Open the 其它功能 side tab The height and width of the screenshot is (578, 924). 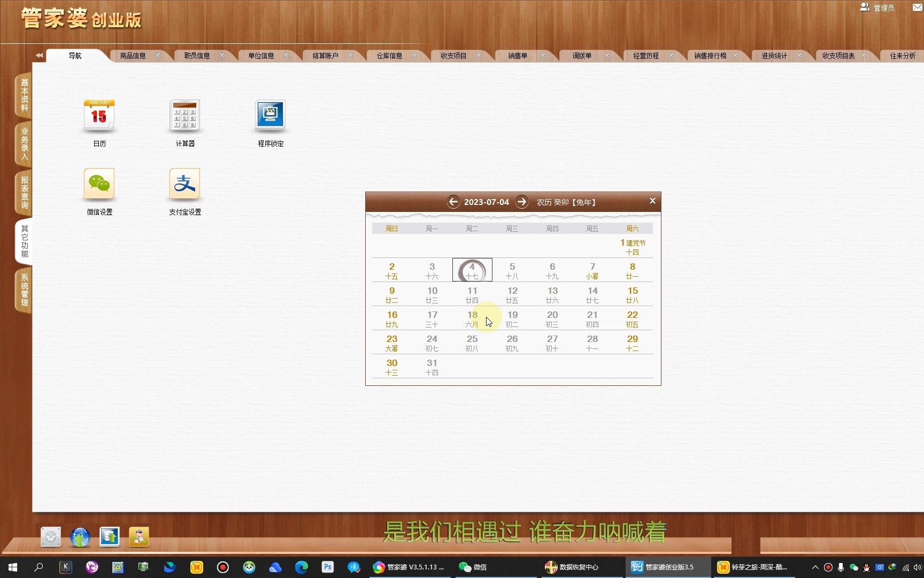24,241
